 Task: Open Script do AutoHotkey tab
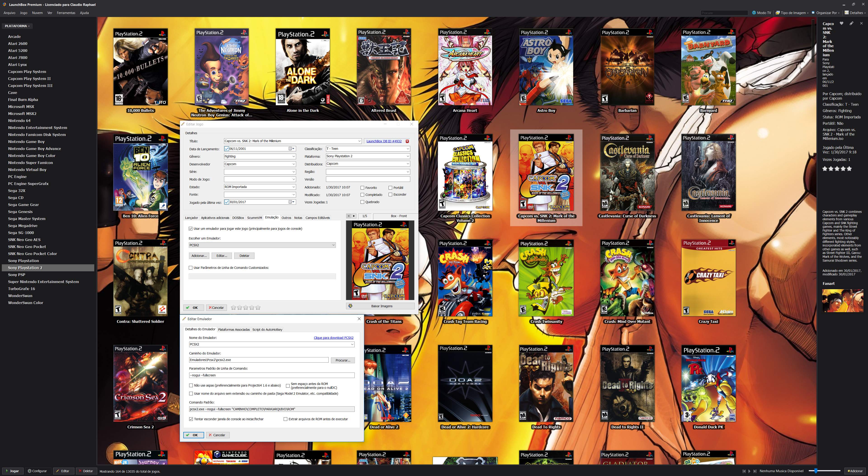click(267, 329)
